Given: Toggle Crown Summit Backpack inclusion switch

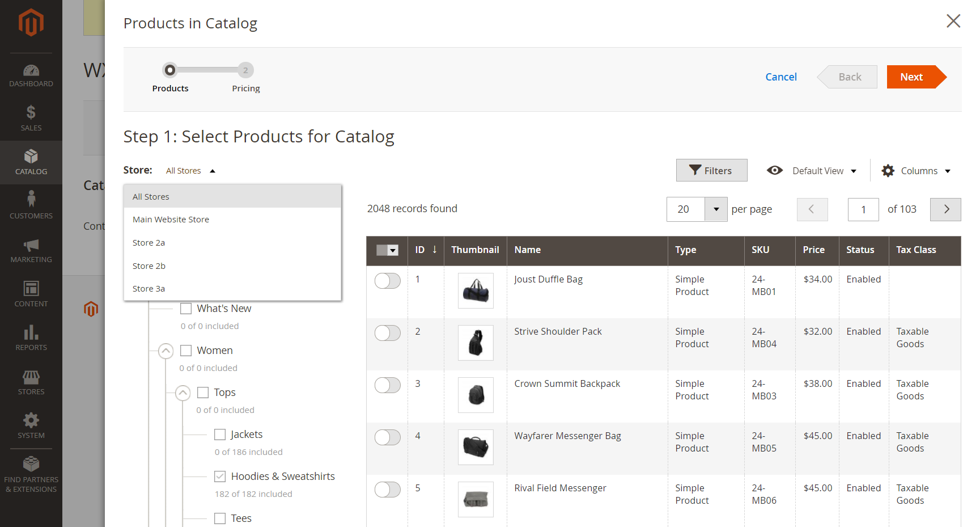Looking at the screenshot, I should click(388, 385).
